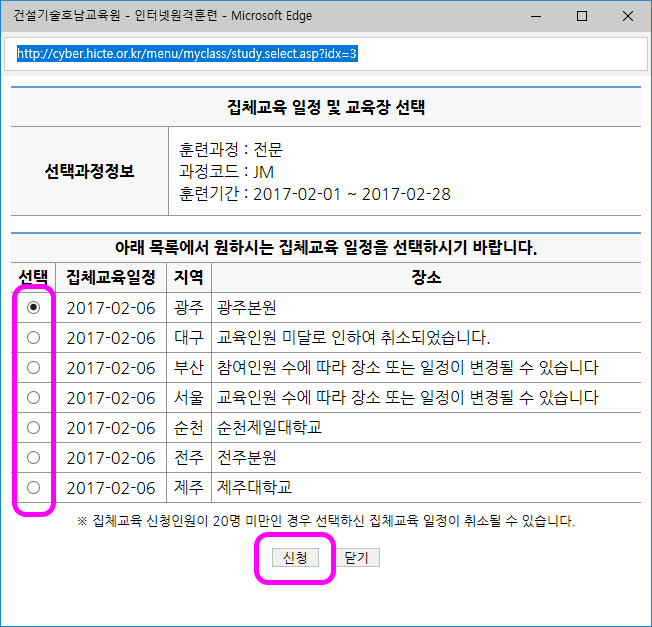Maximize the popup window
Viewport: 652px width, 627px height.
(x=581, y=16)
